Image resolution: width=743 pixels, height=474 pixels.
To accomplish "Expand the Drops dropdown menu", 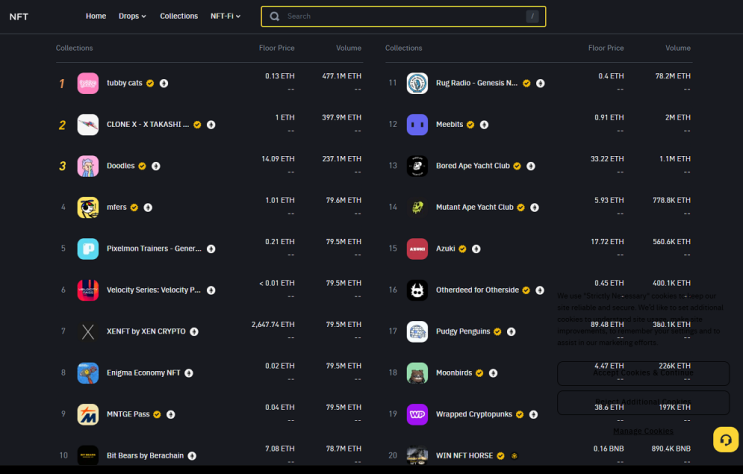I will (132, 16).
